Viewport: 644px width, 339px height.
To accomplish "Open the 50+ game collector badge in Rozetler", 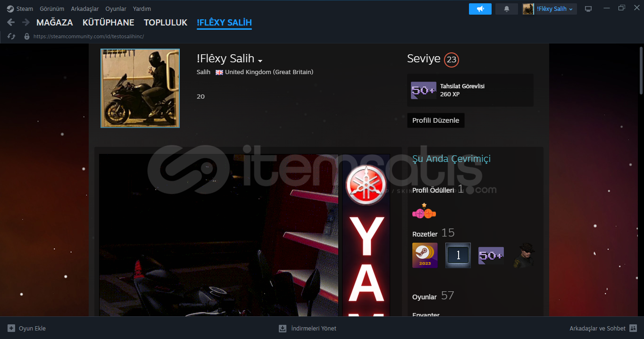I will 491,255.
